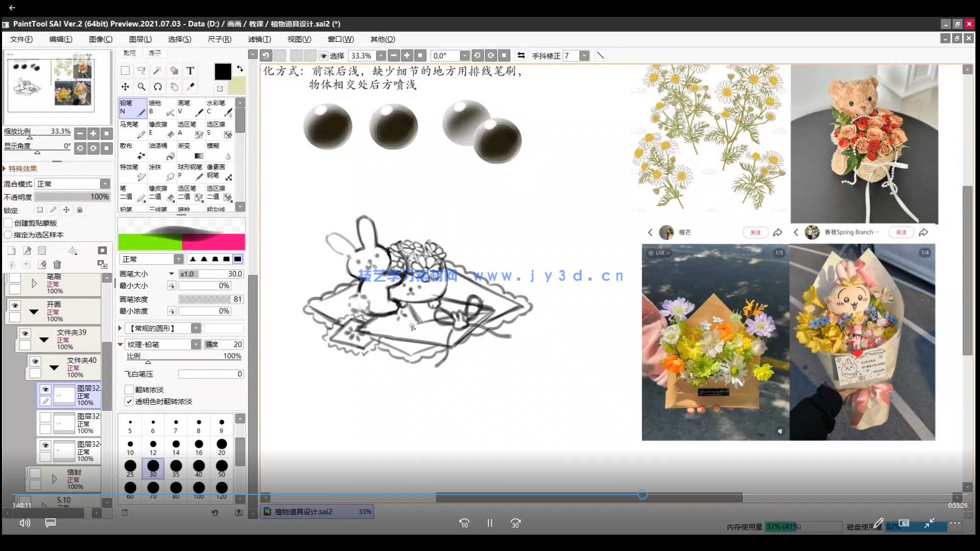Open the 纹理-铅笔 texture dropdown
Image resolution: width=980 pixels, height=551 pixels.
click(195, 344)
